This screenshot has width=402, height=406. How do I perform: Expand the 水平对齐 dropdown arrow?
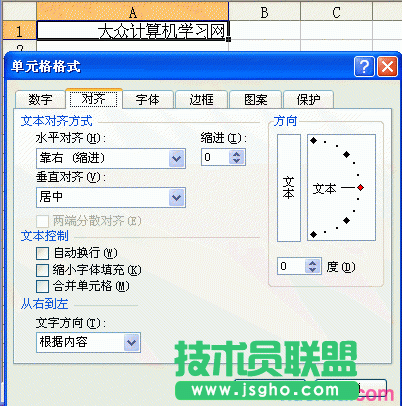pyautogui.click(x=176, y=158)
